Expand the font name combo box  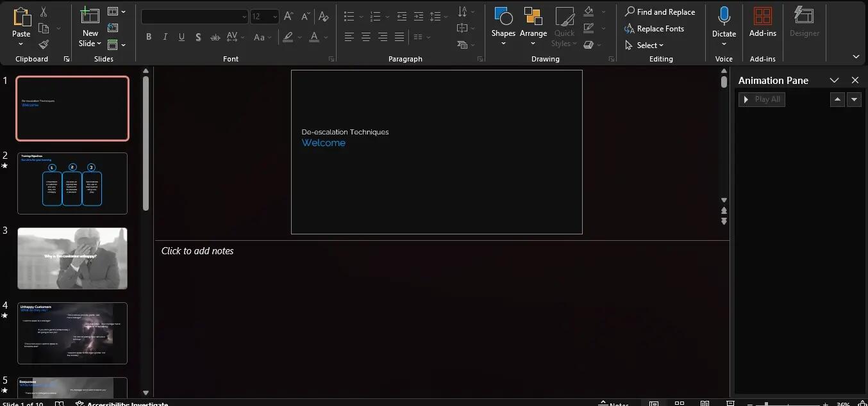pyautogui.click(x=244, y=17)
